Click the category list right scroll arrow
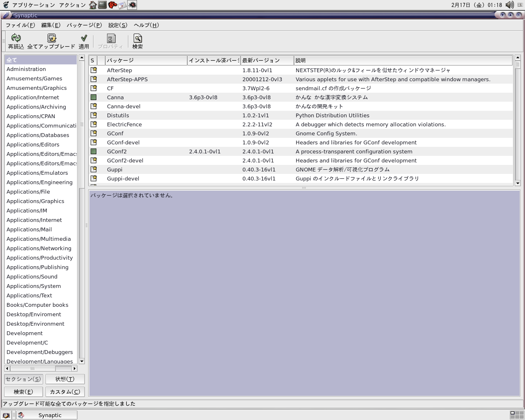Viewport: 525px width, 420px height. [75, 368]
